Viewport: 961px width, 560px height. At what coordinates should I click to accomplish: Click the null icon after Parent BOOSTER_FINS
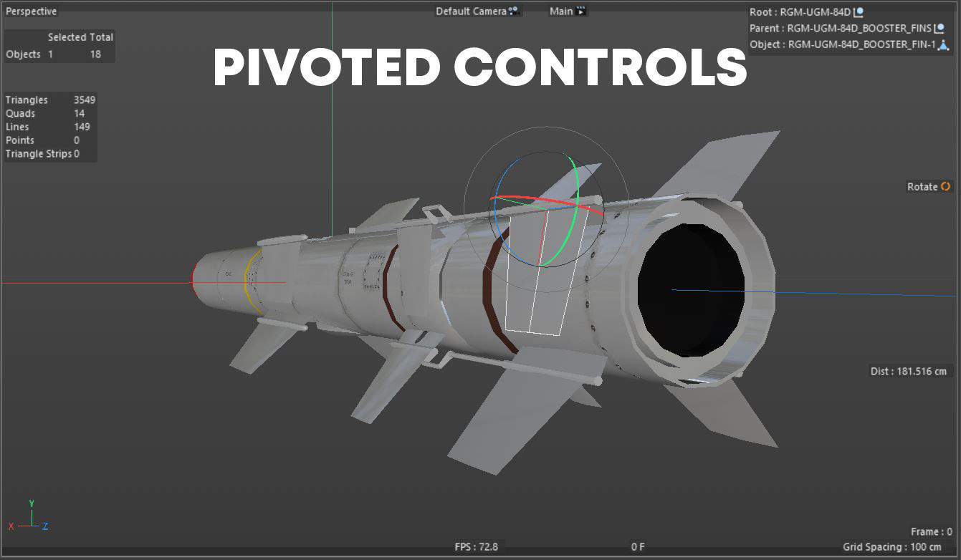939,28
